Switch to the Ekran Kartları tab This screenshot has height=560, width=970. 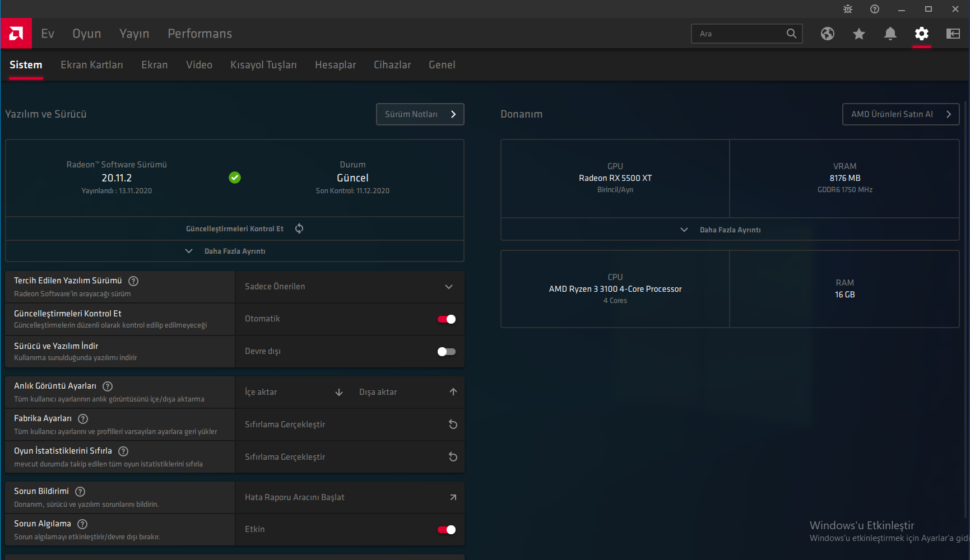92,65
